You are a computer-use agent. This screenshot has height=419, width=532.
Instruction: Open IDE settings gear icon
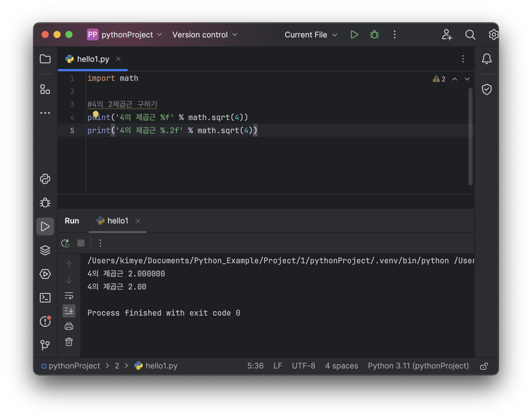tap(493, 35)
